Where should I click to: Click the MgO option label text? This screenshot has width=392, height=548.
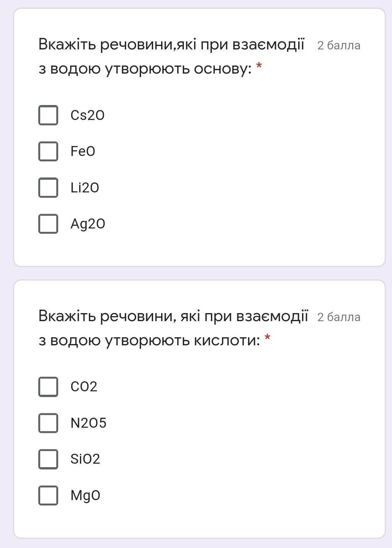85,495
